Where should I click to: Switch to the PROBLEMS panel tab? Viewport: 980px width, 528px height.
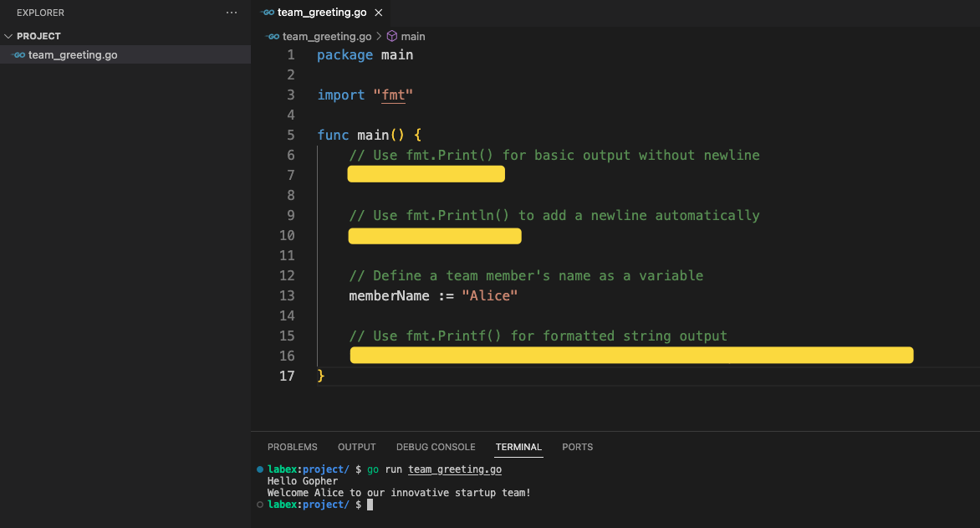tap(292, 447)
